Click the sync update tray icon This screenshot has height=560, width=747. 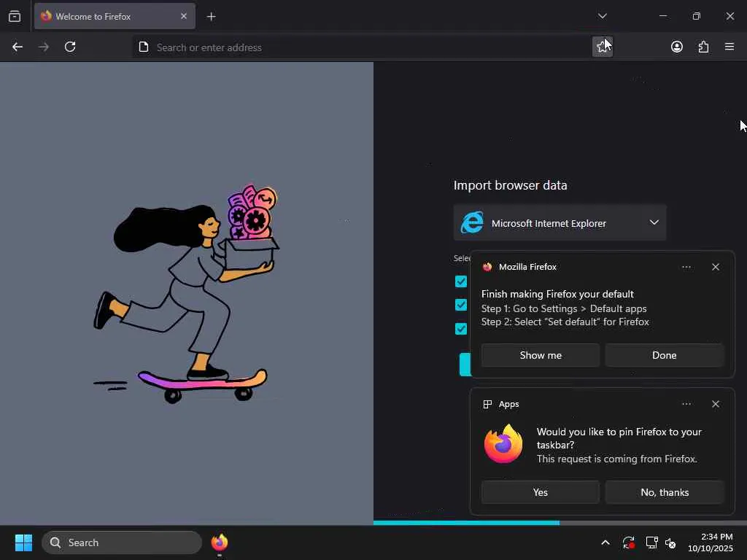[628, 542]
